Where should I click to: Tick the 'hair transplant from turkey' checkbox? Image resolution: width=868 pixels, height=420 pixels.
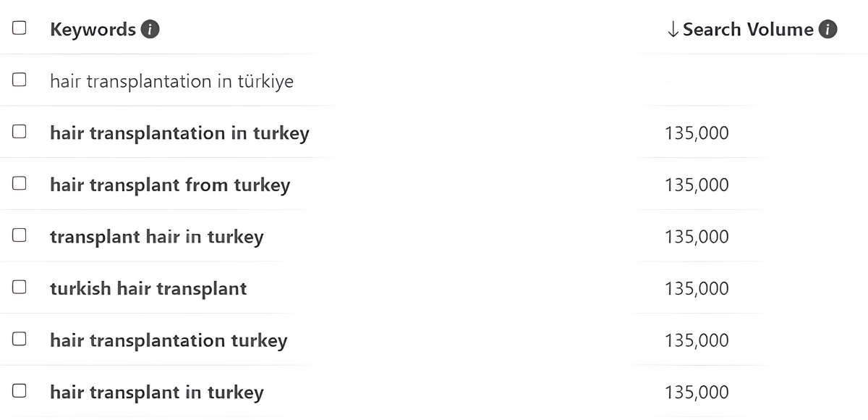[20, 184]
